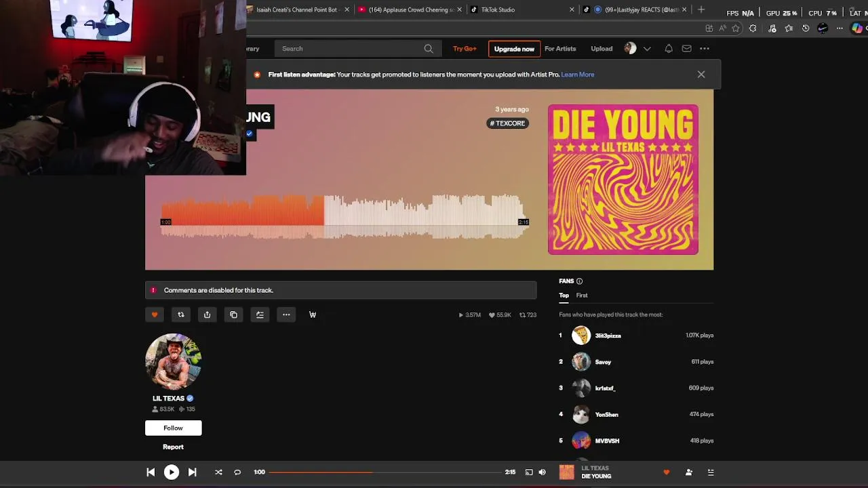Switch to the Top fans tab

click(x=564, y=296)
